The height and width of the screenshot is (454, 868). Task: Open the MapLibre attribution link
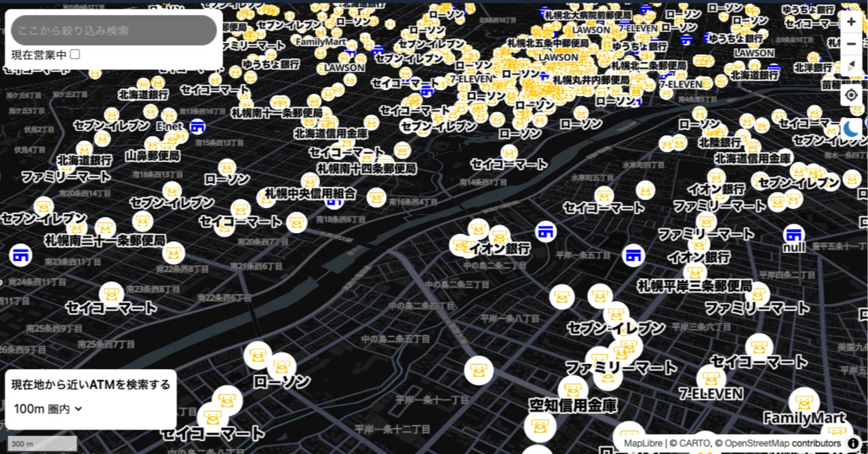point(643,443)
